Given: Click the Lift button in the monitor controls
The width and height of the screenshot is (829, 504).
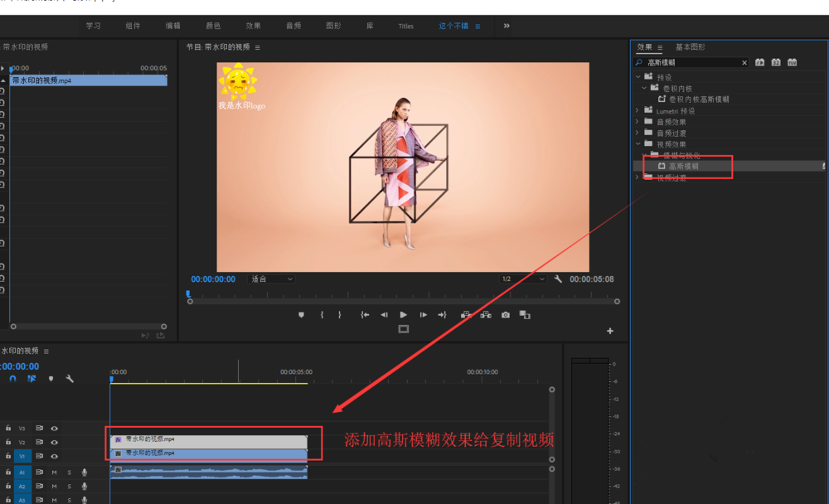Looking at the screenshot, I should pos(465,315).
